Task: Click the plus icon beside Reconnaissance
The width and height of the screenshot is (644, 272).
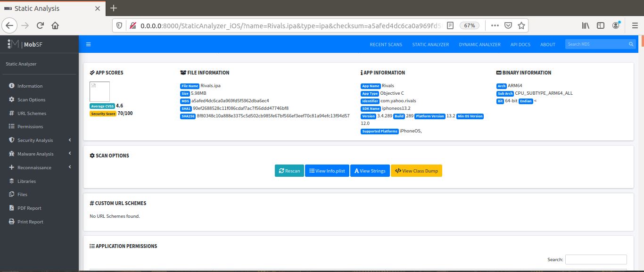Action: pyautogui.click(x=12, y=167)
